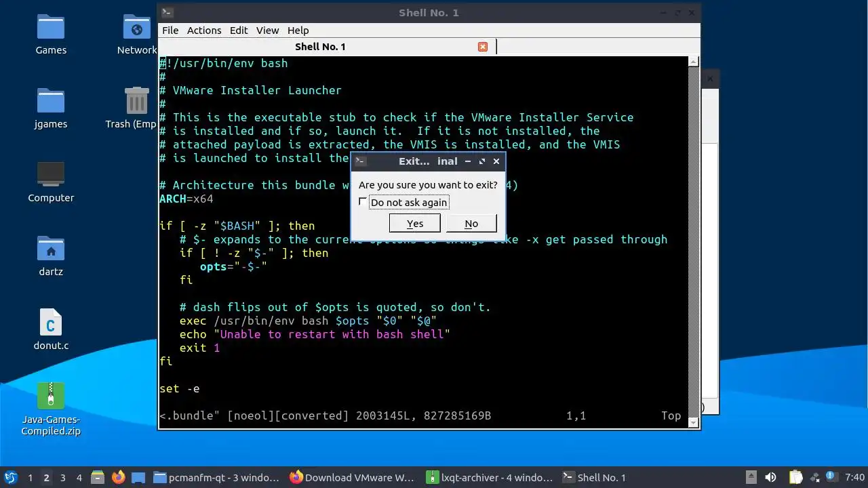This screenshot has height=488, width=868.
Task: Open the volume control tray icon
Action: point(770,477)
